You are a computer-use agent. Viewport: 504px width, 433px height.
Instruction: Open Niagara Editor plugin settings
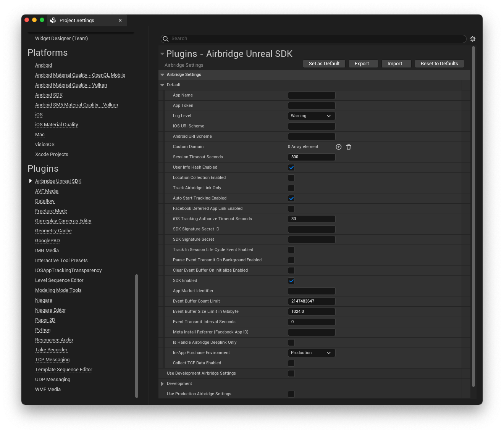click(50, 310)
